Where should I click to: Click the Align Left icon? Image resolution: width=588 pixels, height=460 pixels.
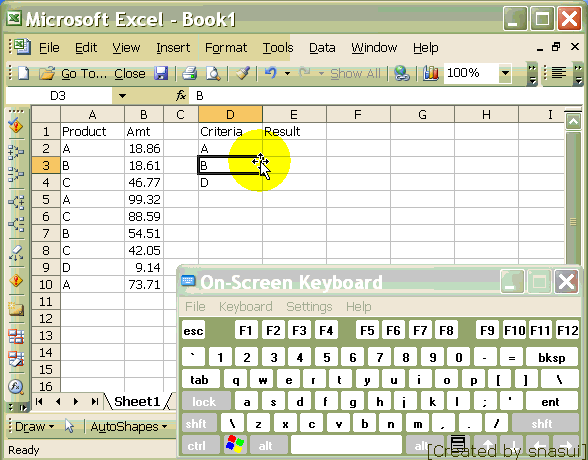(x=558, y=73)
